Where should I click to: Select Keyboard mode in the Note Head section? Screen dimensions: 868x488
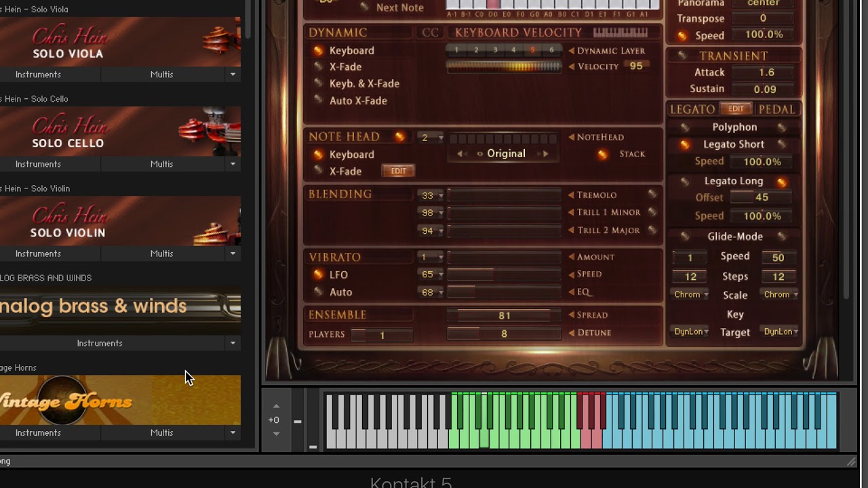(x=317, y=155)
